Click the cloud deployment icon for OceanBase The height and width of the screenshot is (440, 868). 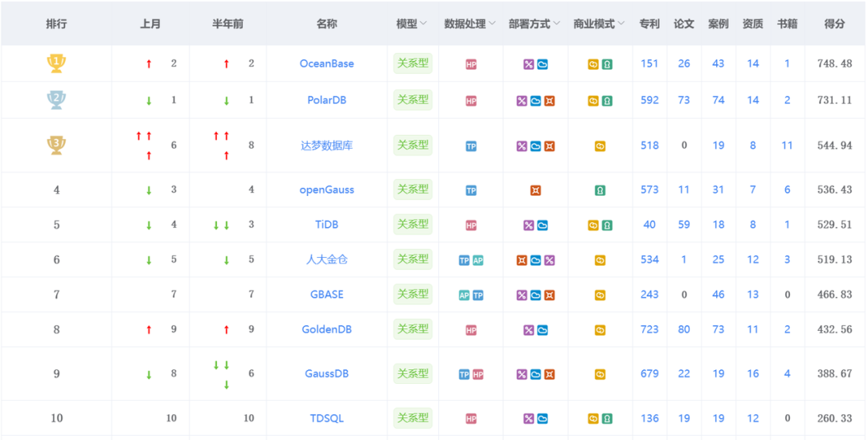point(542,64)
